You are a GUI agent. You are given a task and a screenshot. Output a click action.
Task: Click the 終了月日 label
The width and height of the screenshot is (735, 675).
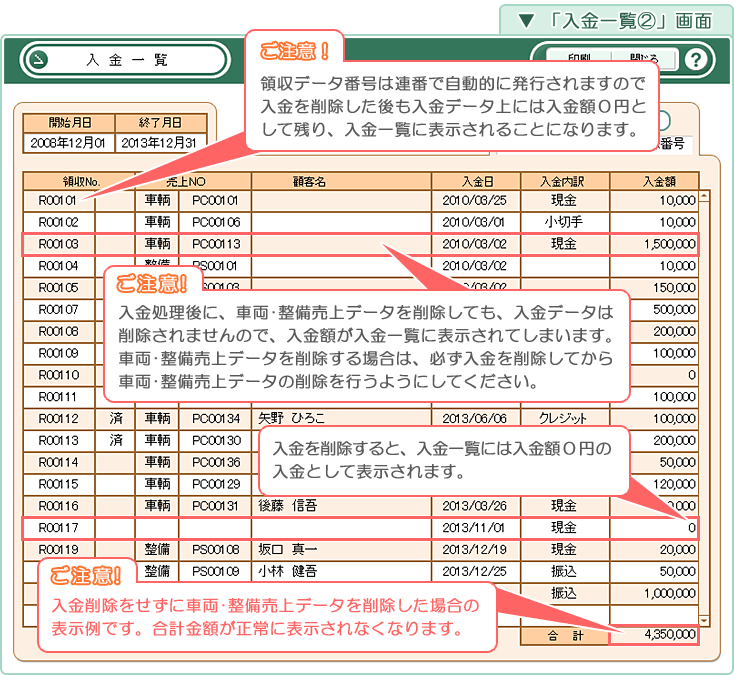coord(161,123)
